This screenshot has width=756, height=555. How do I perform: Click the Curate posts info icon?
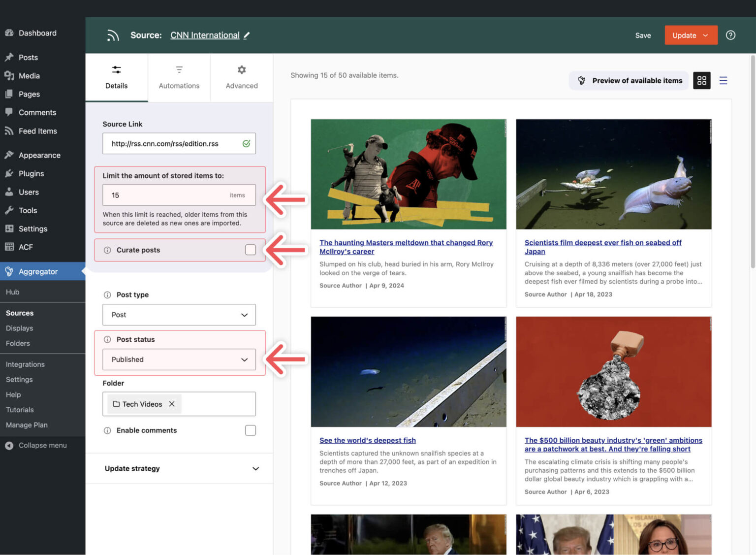click(107, 250)
